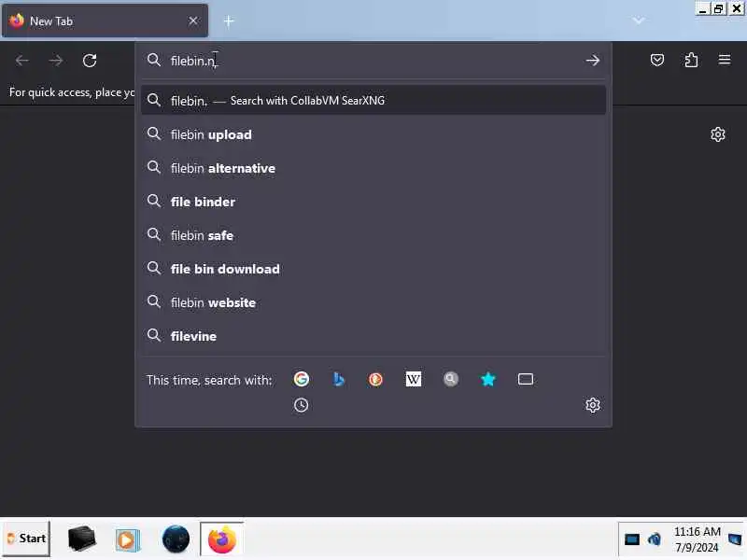The height and width of the screenshot is (560, 747).
Task: Open the clock showing 11:16 AM
Action: tap(697, 539)
